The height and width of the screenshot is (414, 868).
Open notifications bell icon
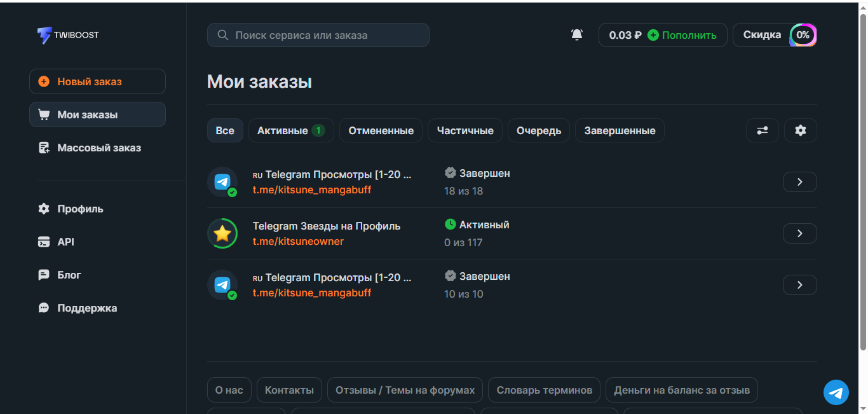point(577,35)
